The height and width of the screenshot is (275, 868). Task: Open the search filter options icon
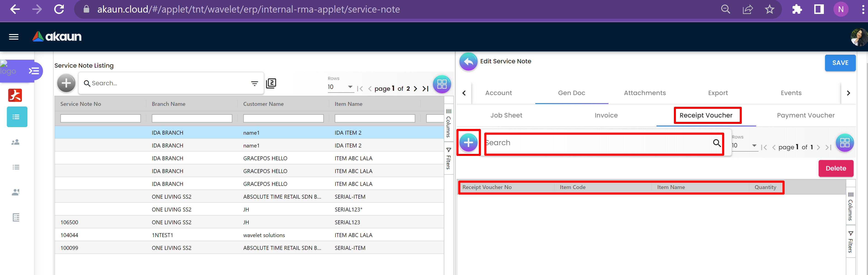tap(255, 83)
